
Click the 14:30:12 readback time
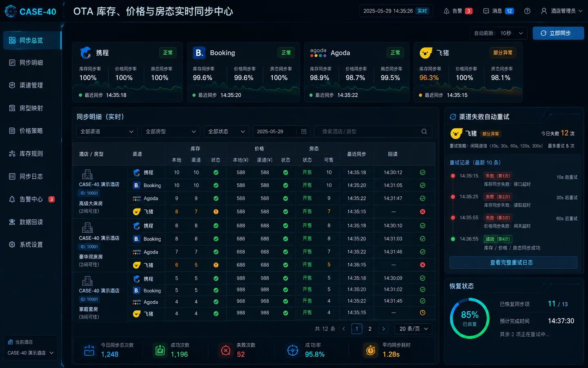tap(393, 173)
